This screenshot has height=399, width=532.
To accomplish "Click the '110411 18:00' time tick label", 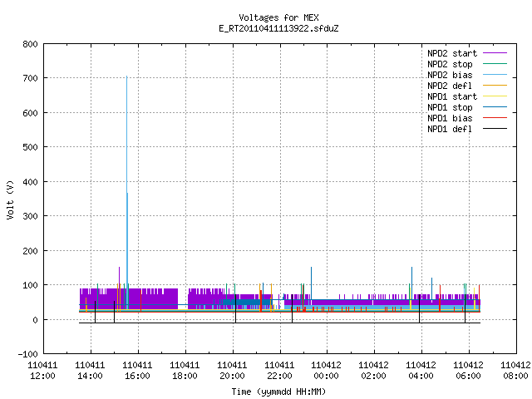I will 185,371.
